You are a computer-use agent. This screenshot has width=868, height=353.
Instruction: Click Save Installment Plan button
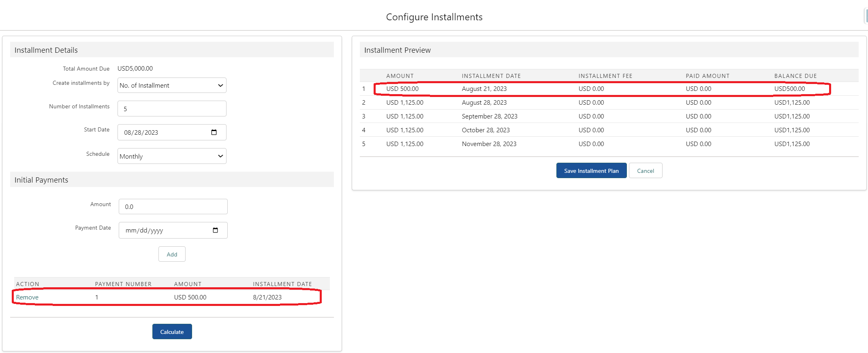point(591,171)
